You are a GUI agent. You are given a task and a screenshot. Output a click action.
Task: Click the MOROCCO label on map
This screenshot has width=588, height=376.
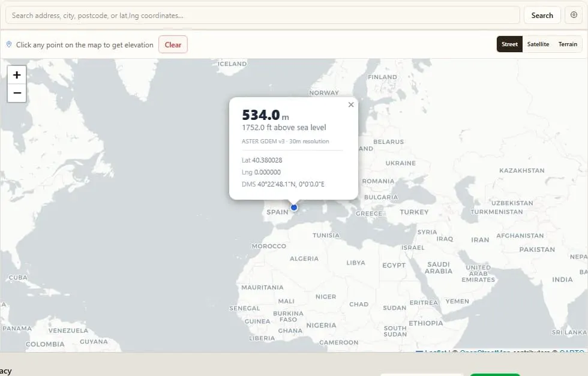click(x=269, y=246)
